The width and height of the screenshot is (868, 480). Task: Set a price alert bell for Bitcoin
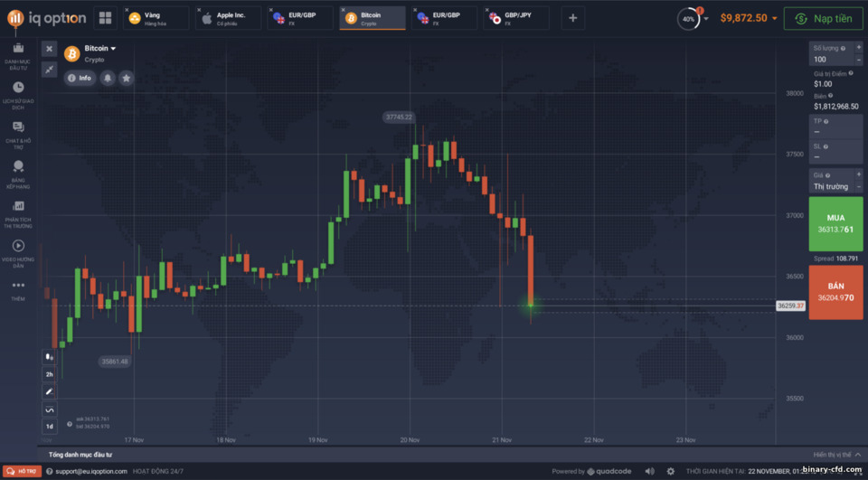[108, 78]
